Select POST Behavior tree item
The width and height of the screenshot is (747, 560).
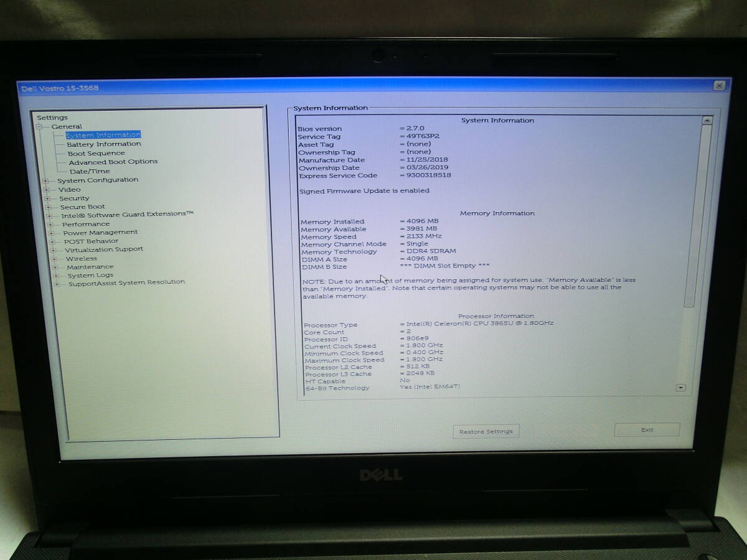pos(92,241)
